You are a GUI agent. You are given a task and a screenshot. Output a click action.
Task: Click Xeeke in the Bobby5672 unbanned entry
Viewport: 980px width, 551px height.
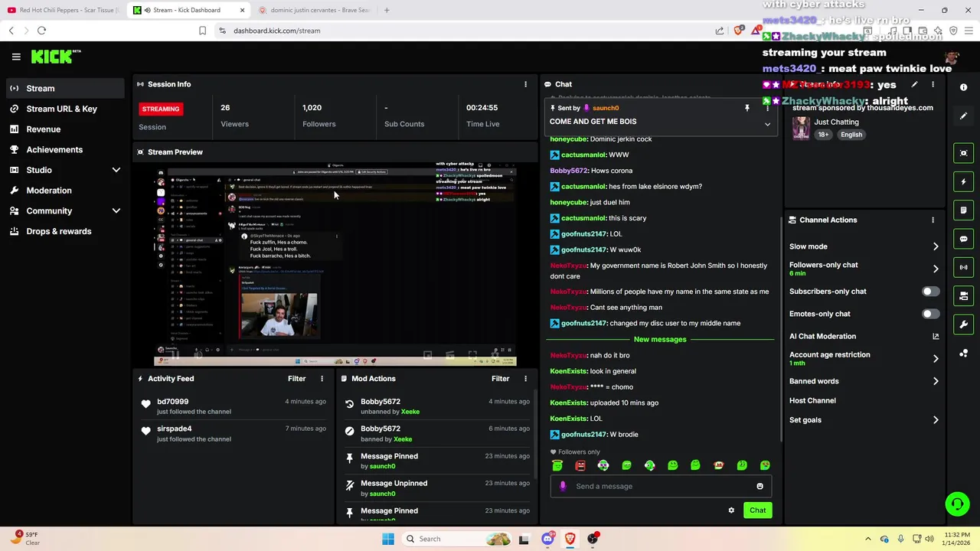pos(410,412)
